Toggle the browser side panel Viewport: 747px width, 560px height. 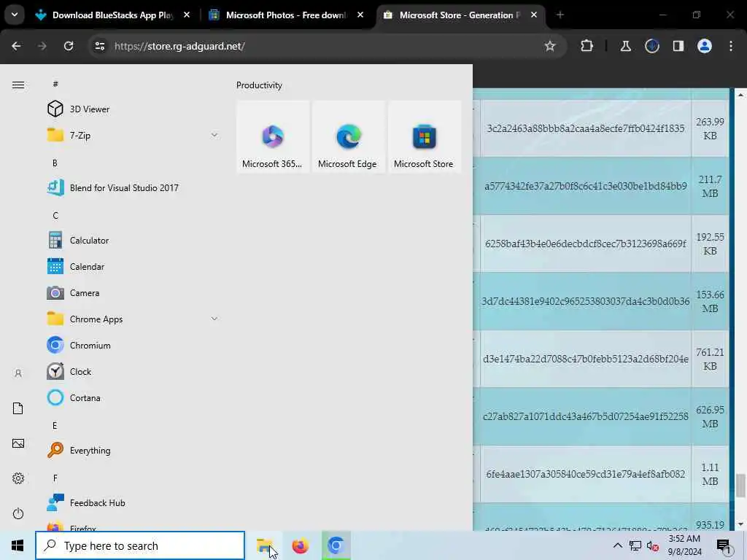(678, 46)
